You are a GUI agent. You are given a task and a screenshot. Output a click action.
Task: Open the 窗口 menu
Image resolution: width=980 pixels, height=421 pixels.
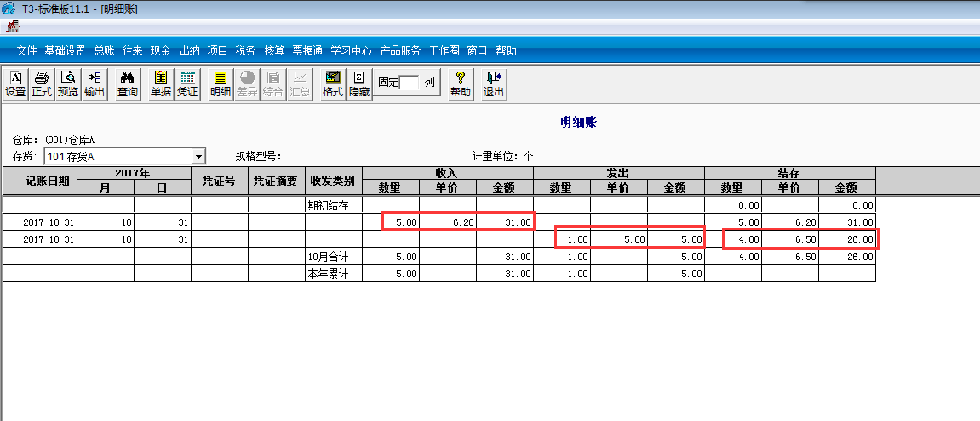pos(478,50)
